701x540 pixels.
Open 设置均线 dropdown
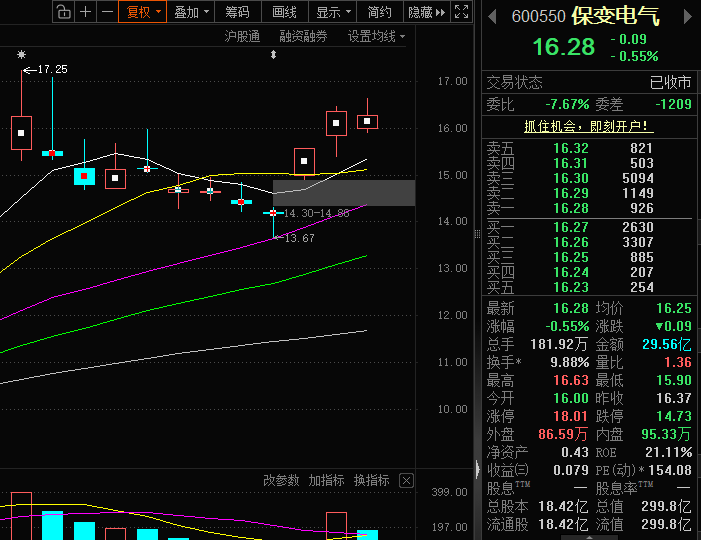click(x=376, y=36)
